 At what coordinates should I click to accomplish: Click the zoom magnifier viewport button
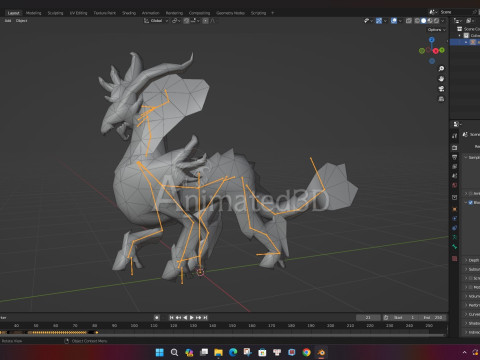[441, 69]
